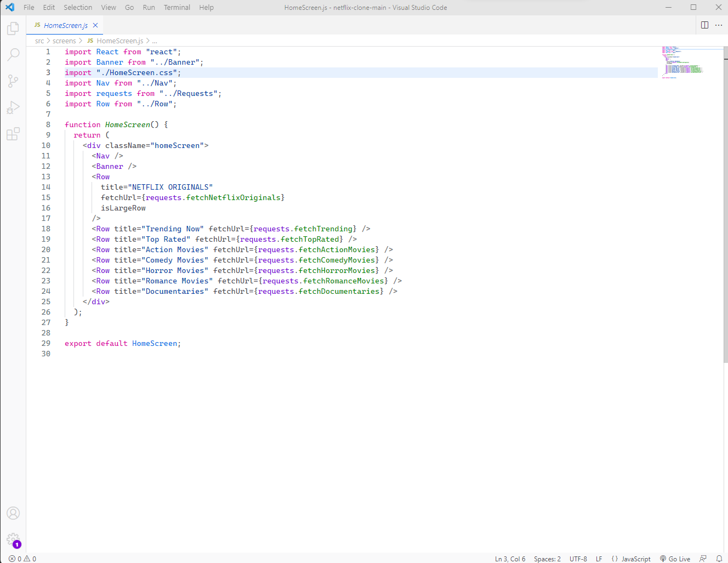
Task: Show errors and warnings problems panel
Action: point(22,559)
